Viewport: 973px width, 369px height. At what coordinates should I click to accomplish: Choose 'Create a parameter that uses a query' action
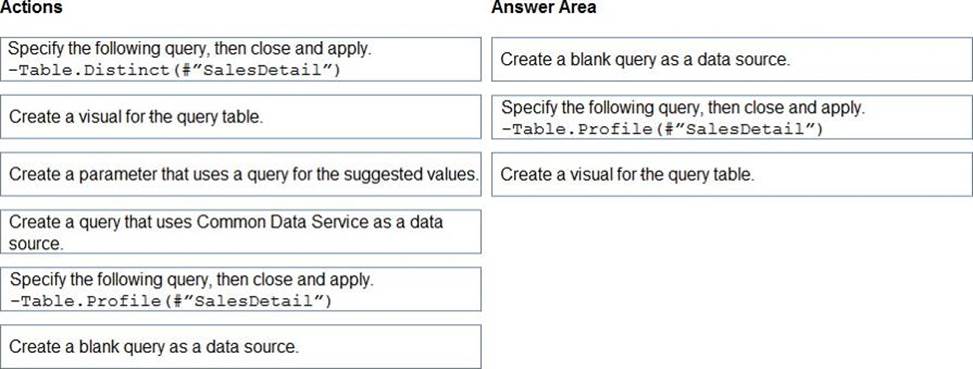click(x=241, y=174)
